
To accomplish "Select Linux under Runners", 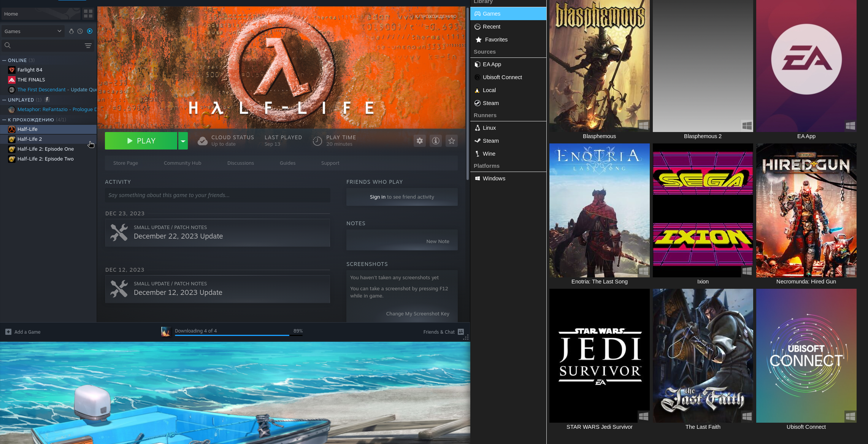I will [508, 128].
